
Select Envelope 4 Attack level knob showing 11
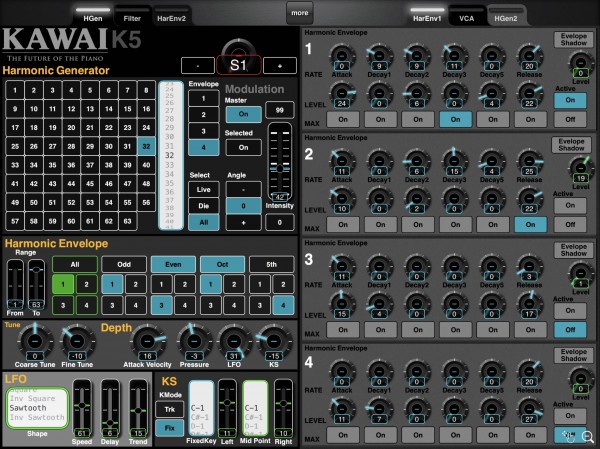(342, 410)
